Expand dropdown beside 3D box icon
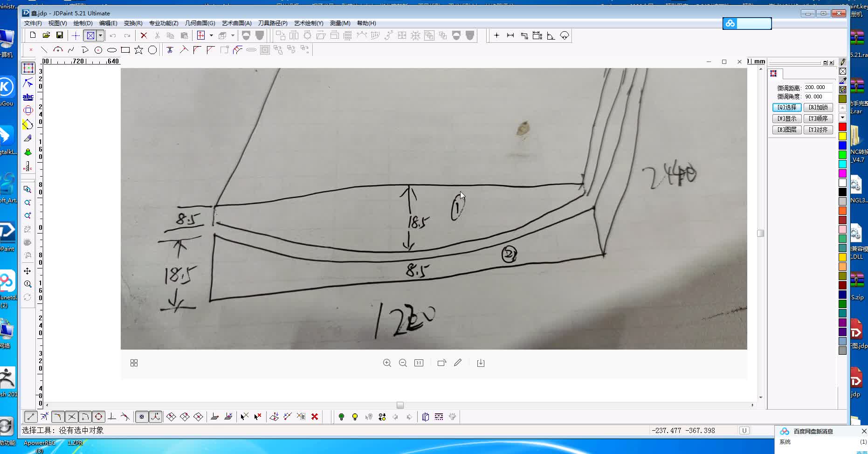Screen dimensions: 868x454 (233, 35)
